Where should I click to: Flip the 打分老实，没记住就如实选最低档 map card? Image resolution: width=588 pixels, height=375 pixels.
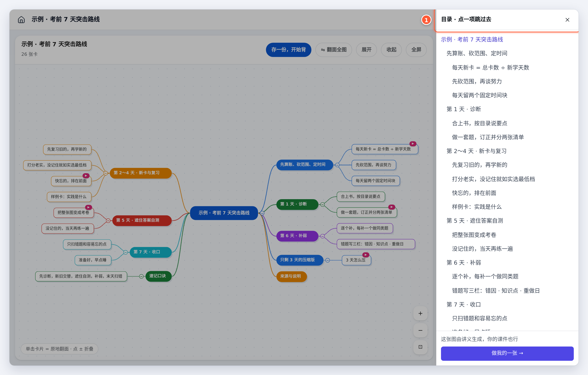point(57,165)
